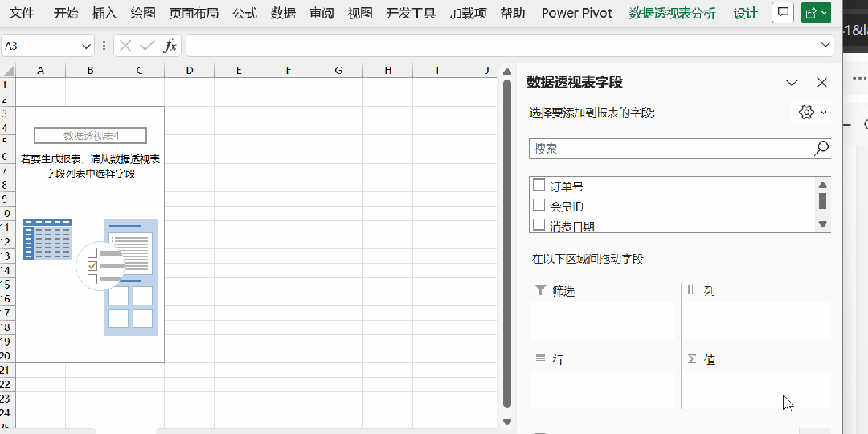Screen dimensions: 868x434
Task: Open the 开发工具 ribbon tab
Action: (411, 14)
